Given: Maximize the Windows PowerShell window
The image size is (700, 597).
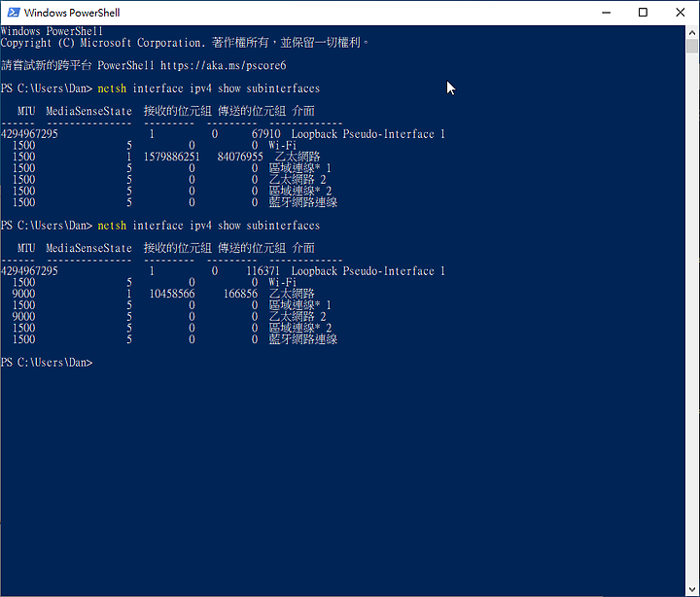Looking at the screenshot, I should coord(643,13).
